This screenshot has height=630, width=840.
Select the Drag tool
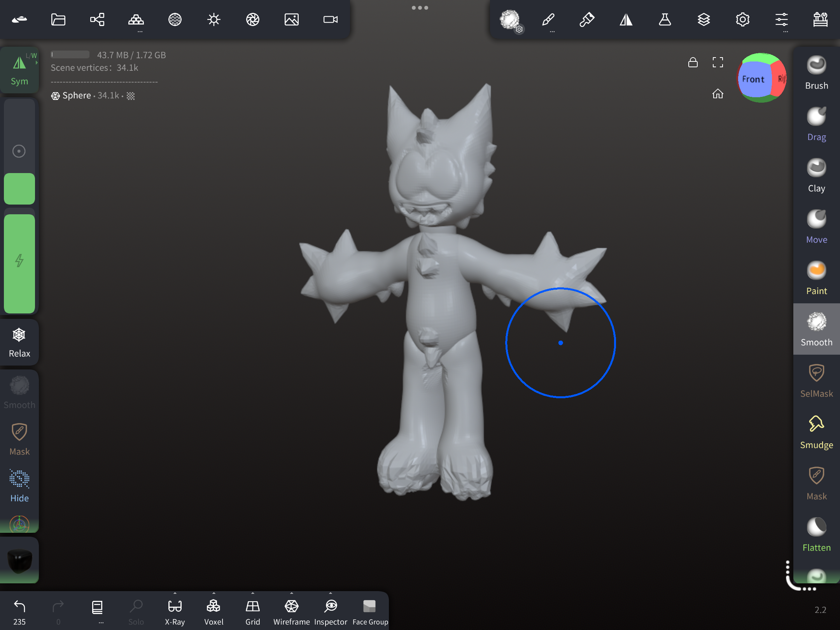pos(817,124)
